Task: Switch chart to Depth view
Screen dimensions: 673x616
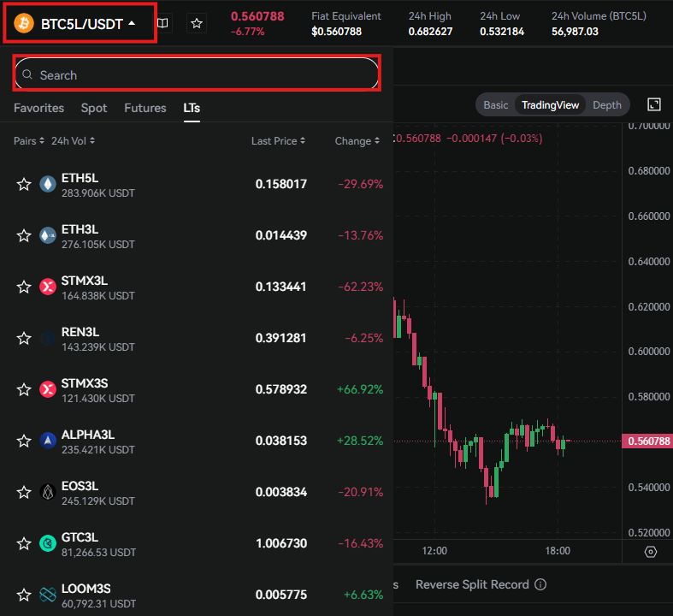Action: pos(607,104)
